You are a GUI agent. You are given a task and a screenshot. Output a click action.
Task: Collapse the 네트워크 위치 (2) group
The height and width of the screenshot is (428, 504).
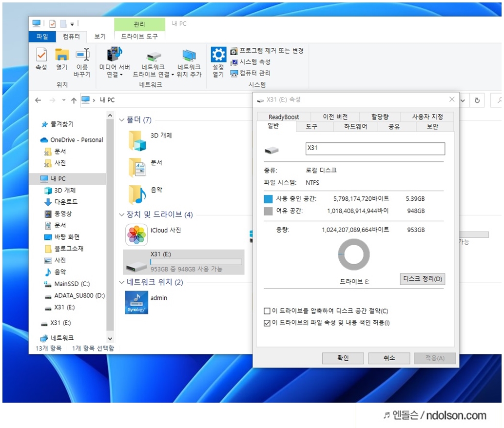[121, 282]
